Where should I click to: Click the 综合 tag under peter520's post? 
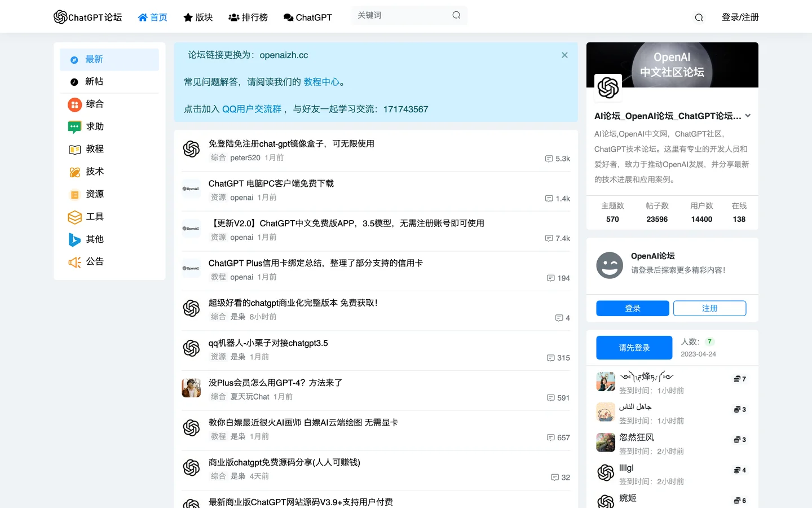click(218, 157)
